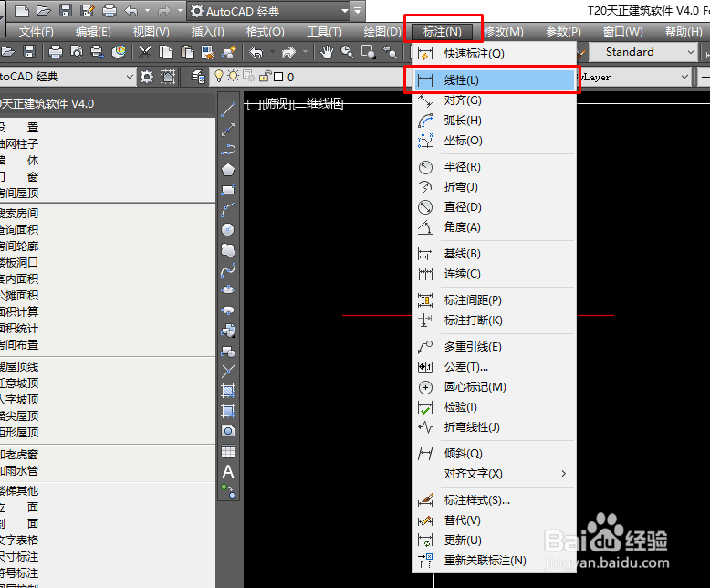This screenshot has width=710, height=588.
Task: Click 面积统计 in the Tianzheng panel
Action: [19, 329]
